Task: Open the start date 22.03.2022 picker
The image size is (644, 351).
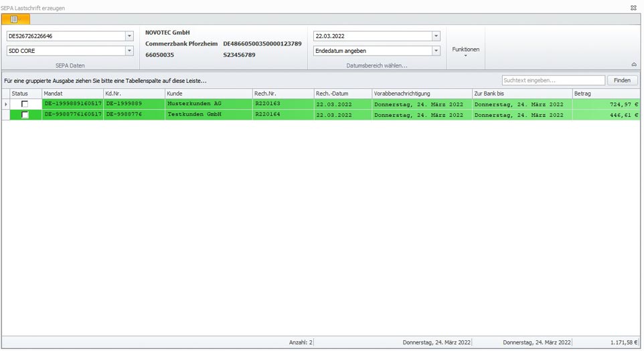Action: (x=436, y=36)
